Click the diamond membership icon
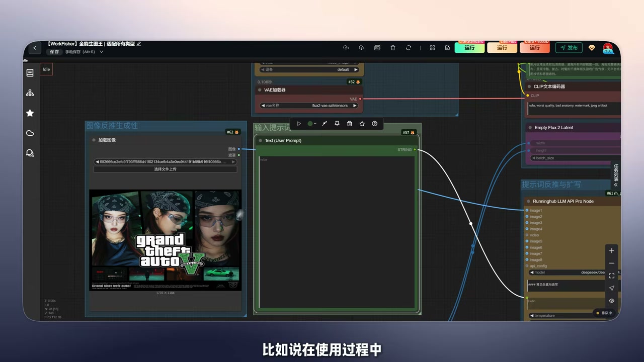Screen dimensions: 644x362 (x=592, y=48)
